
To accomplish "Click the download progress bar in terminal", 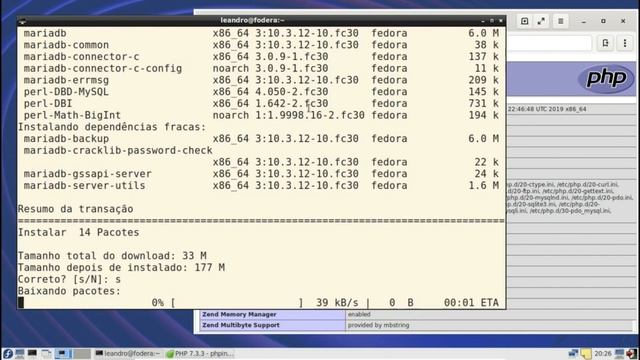I will click(237, 303).
